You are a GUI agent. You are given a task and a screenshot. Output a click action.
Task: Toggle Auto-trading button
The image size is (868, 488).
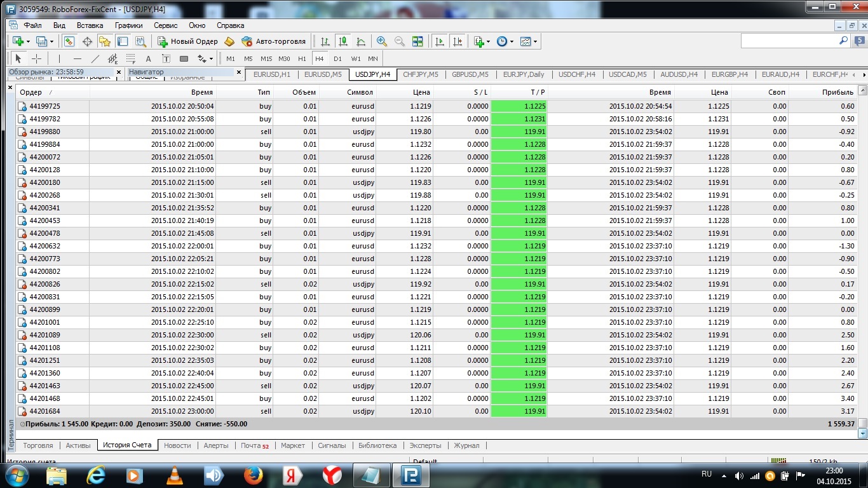coord(274,41)
